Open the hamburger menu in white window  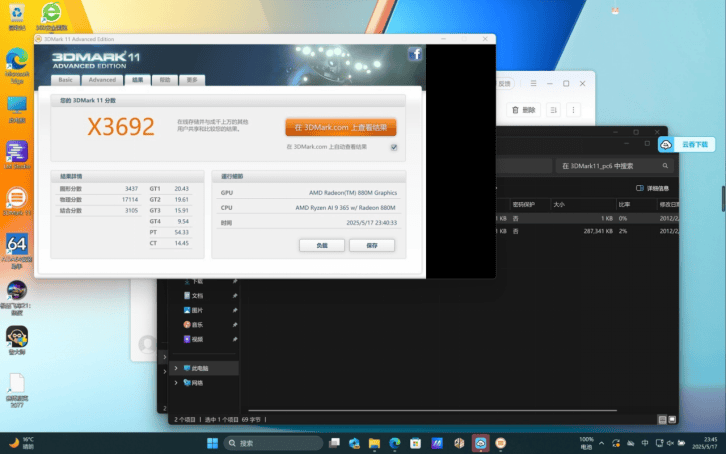(533, 83)
